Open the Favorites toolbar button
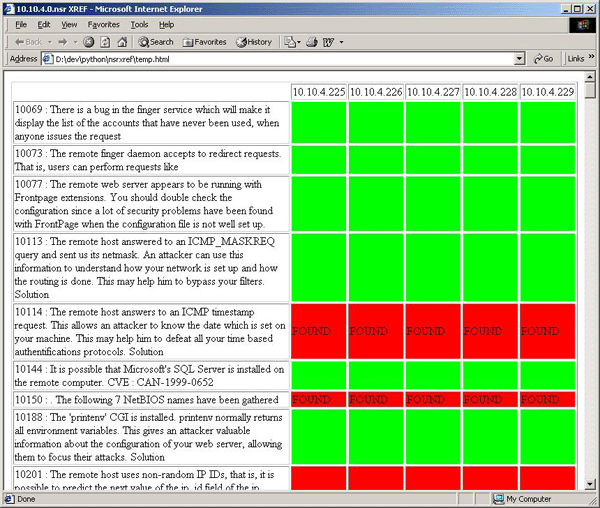The image size is (600, 508). pyautogui.click(x=204, y=42)
